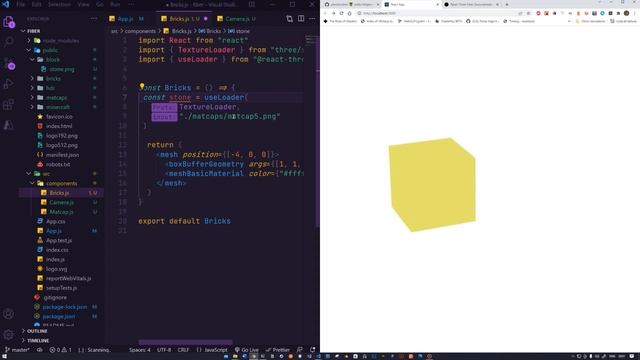Click the browser forward arrow
640x360 pixels.
tap(333, 13)
